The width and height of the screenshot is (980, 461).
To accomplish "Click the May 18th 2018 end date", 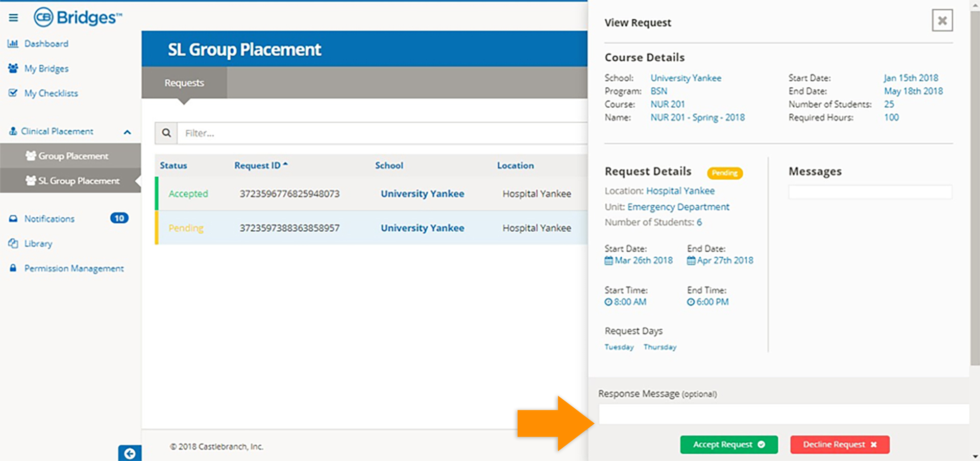I will click(x=914, y=91).
